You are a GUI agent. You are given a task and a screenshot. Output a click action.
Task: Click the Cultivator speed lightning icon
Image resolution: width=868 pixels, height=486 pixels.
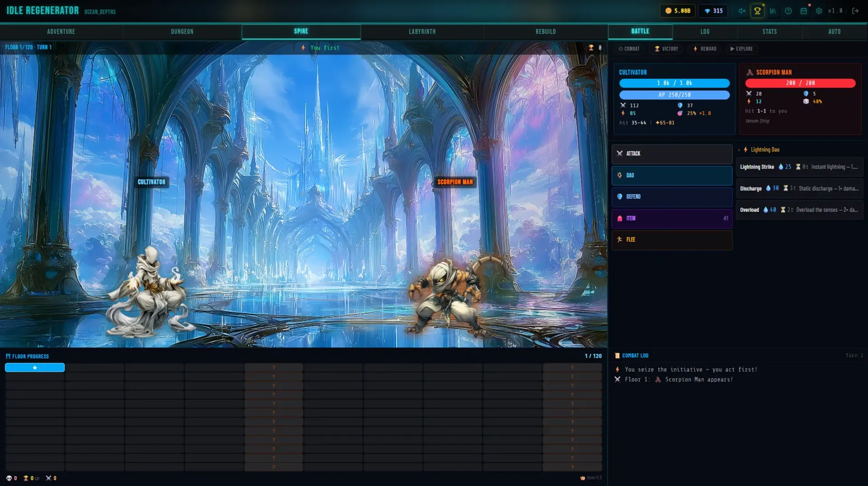(x=623, y=113)
